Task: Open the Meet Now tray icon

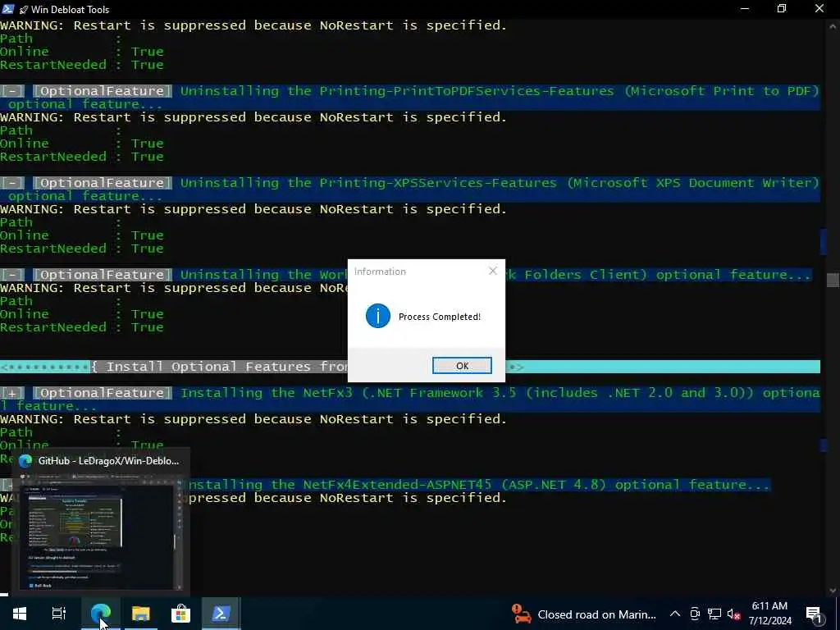Action: 695,614
